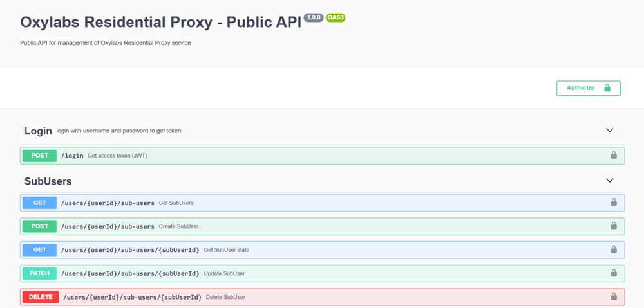Viewport: 644px width, 308px height.
Task: Click the DELETE sub-users endpoint path text
Action: (132, 297)
